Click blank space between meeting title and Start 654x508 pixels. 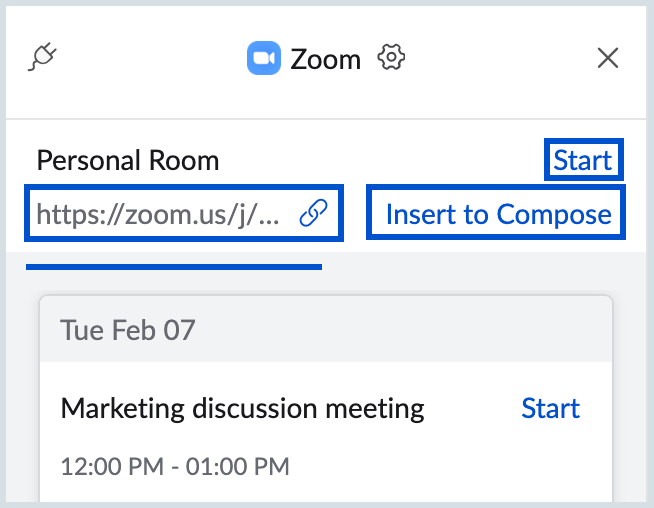click(470, 408)
